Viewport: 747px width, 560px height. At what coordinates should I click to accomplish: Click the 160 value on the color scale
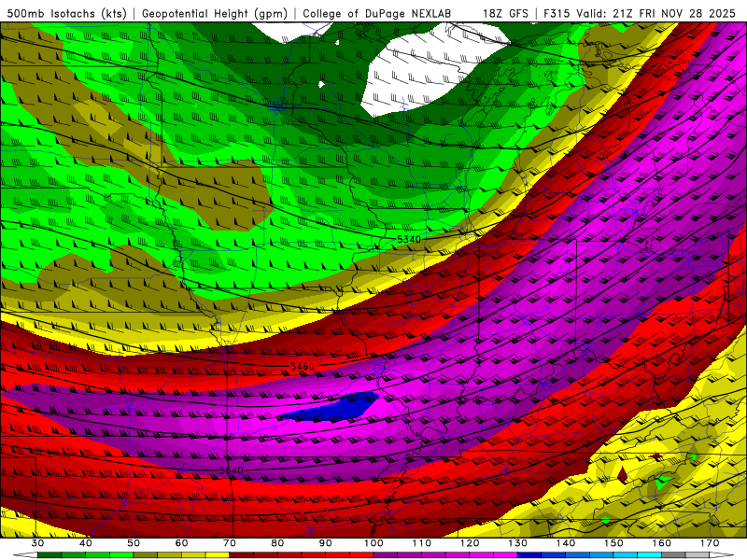(662, 543)
